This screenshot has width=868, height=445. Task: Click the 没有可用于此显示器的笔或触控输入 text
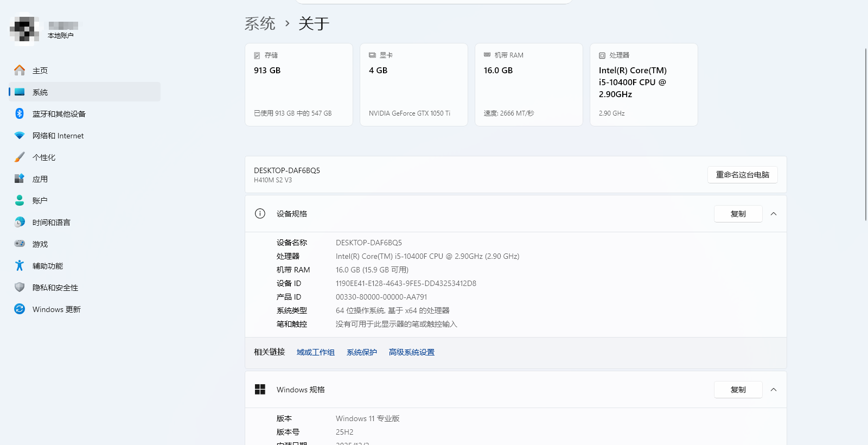[x=397, y=324]
